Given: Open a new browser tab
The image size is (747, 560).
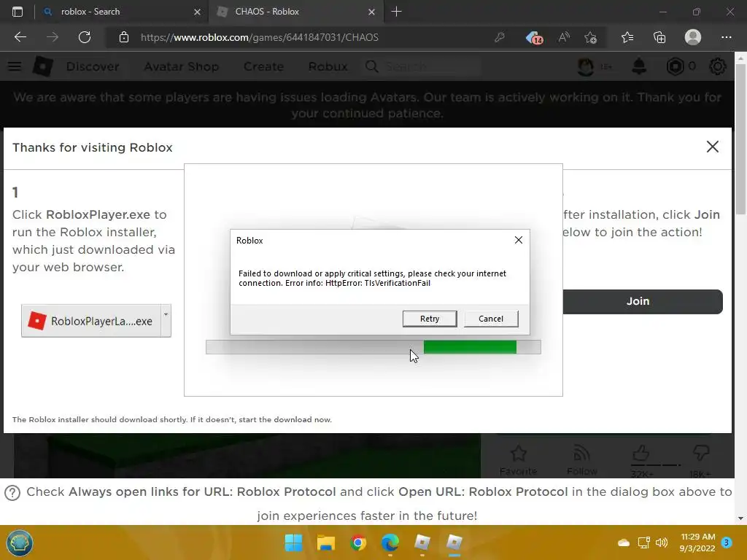Looking at the screenshot, I should [396, 12].
